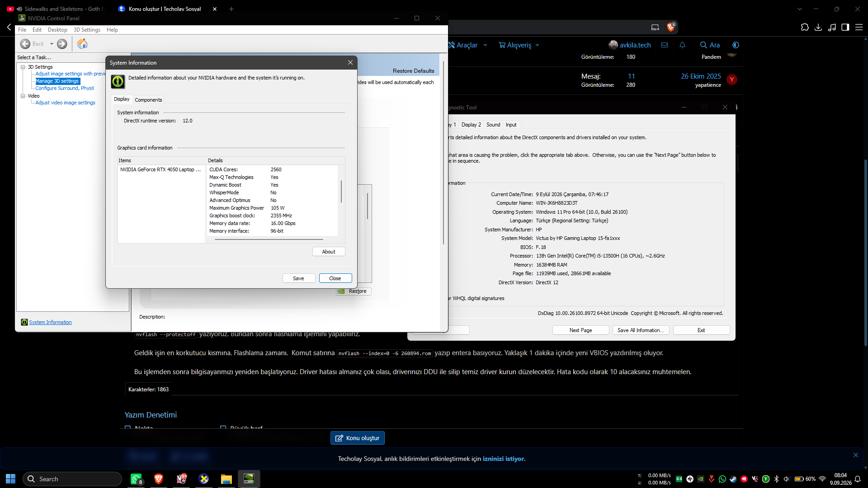The width and height of the screenshot is (868, 488).
Task: Open a new browser tab
Action: tap(231, 9)
